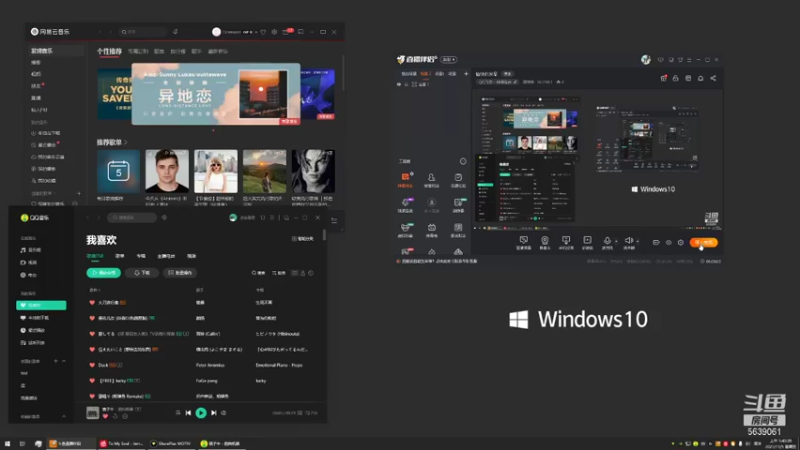Expand the dropdown arrow beside the NetEase username
Viewport: 800px width, 450px height.
click(256, 32)
